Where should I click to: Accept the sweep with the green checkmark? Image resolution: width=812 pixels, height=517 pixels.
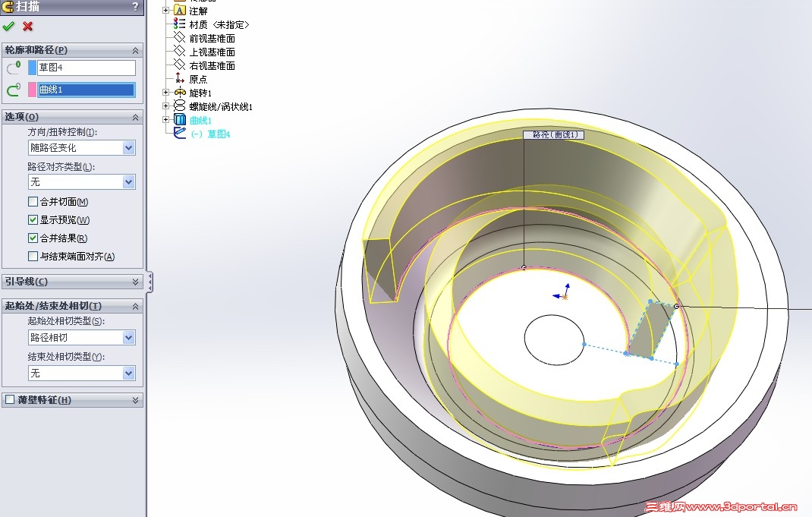(x=8, y=26)
